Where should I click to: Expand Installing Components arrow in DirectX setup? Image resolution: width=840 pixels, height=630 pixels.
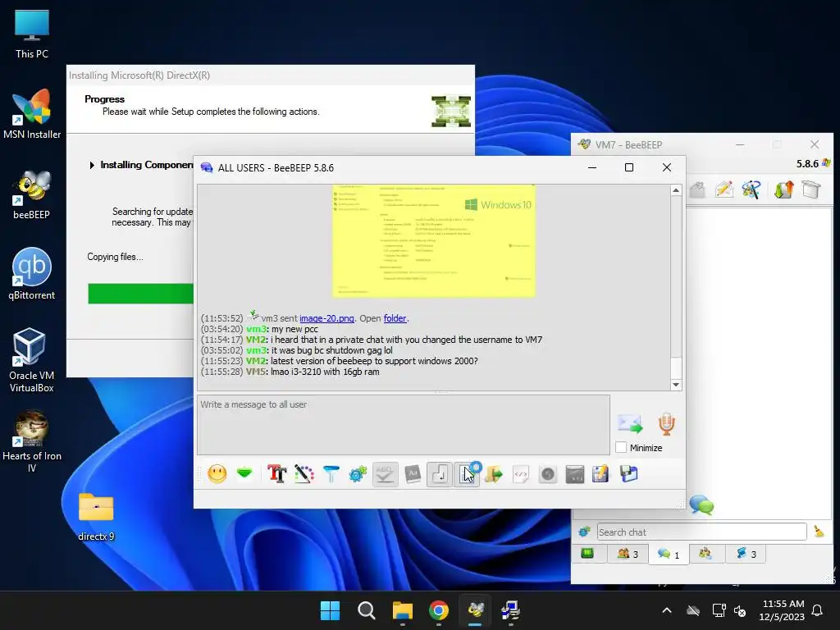92,165
